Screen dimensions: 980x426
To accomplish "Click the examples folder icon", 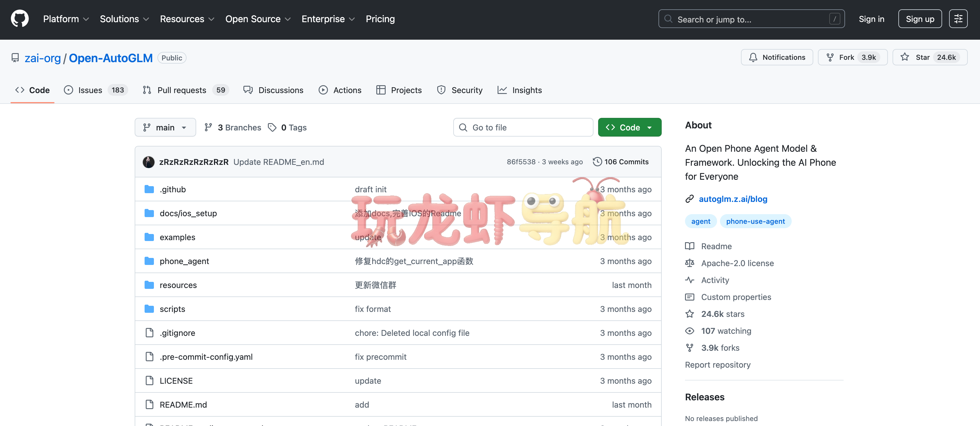I will coord(149,237).
